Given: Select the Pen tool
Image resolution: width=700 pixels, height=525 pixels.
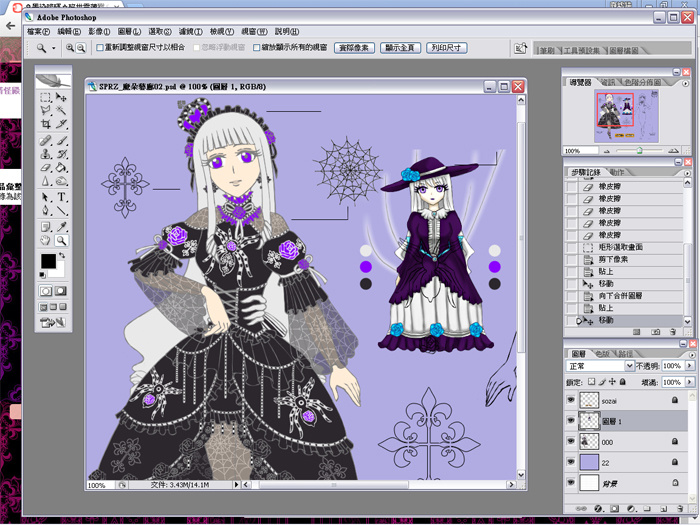Looking at the screenshot, I should pos(45,210).
